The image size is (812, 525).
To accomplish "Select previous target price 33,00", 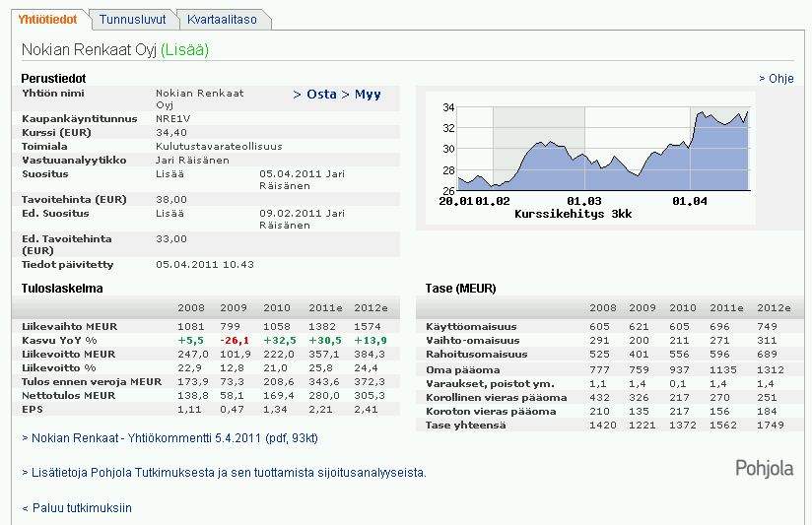I will coord(171,239).
